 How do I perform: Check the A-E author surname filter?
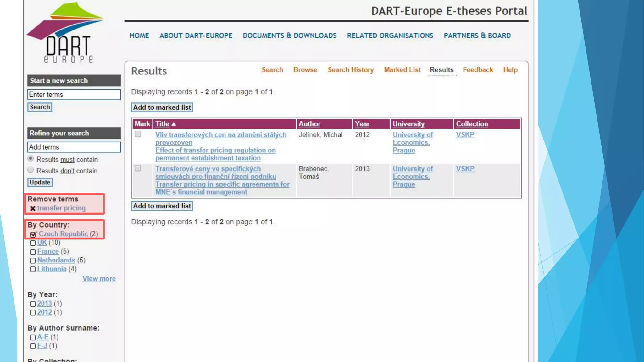tap(33, 337)
